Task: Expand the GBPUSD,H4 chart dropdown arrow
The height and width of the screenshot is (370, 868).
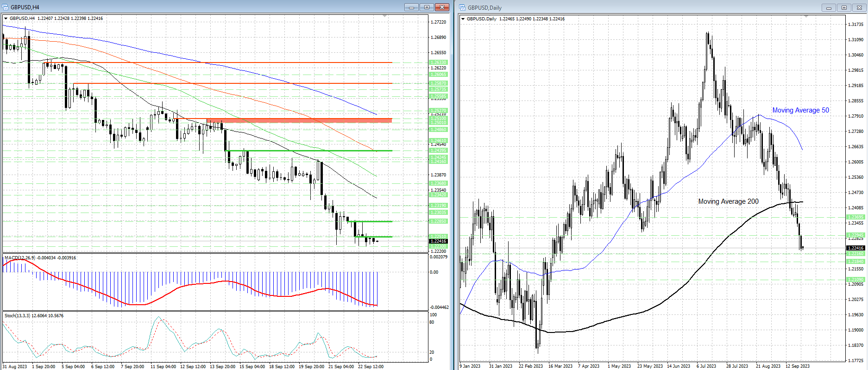Action: tap(6, 19)
